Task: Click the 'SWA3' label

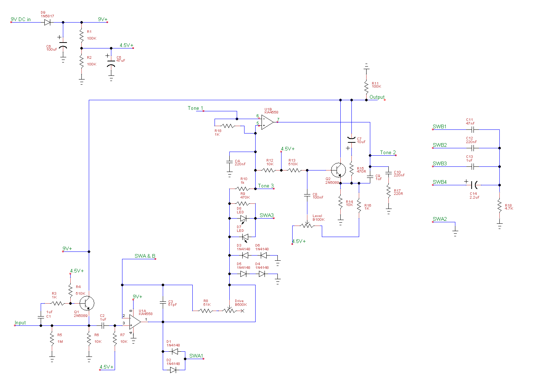Action: (x=267, y=215)
